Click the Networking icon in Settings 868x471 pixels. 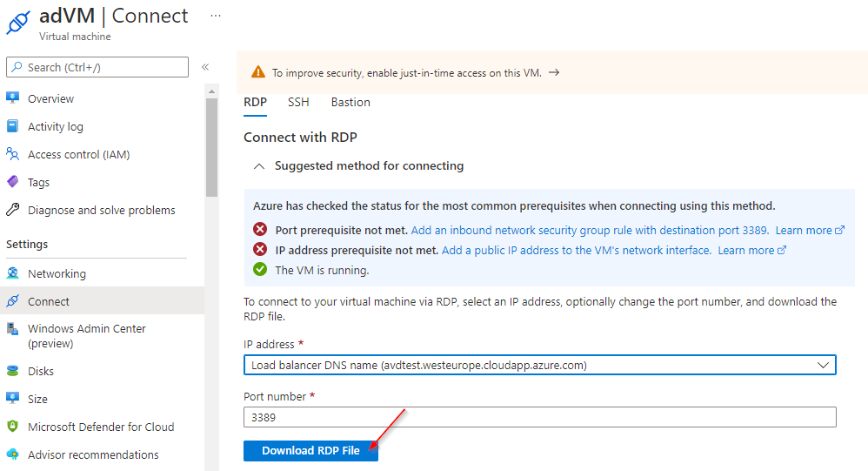pyautogui.click(x=13, y=273)
